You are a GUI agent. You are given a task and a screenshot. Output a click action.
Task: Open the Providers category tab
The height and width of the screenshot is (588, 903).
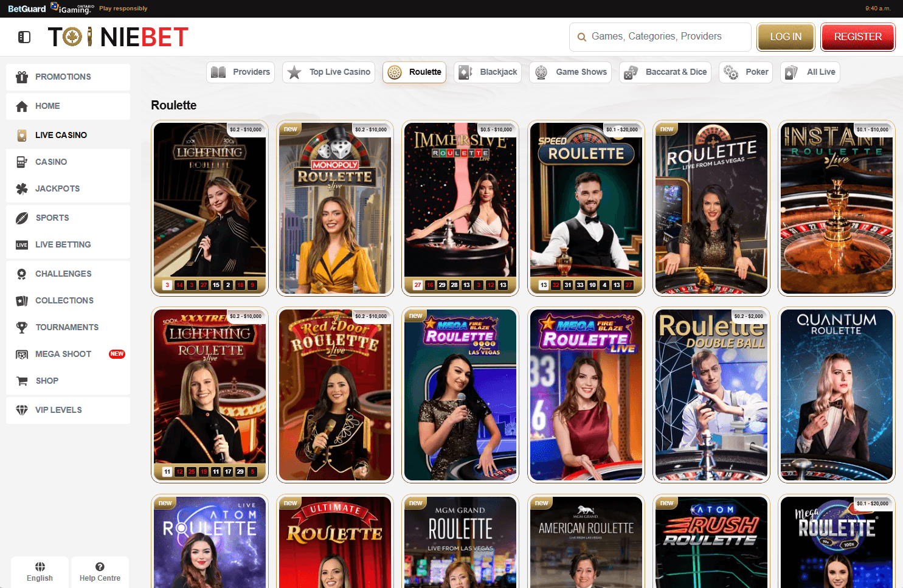point(240,72)
